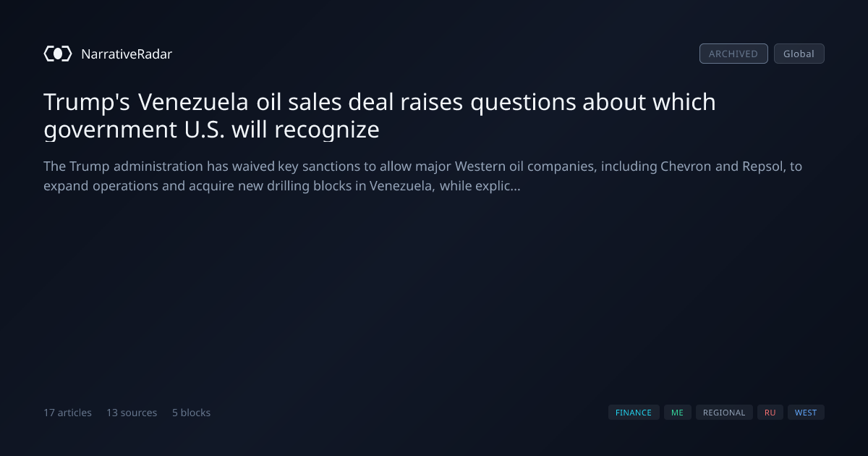Open the 5 blocks count
868x456 pixels.
tap(191, 413)
